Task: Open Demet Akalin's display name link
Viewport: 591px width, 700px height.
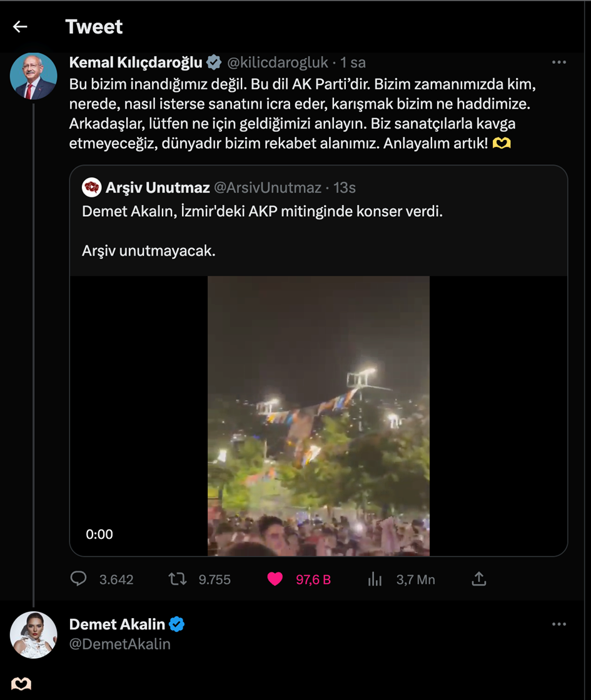Action: click(117, 624)
